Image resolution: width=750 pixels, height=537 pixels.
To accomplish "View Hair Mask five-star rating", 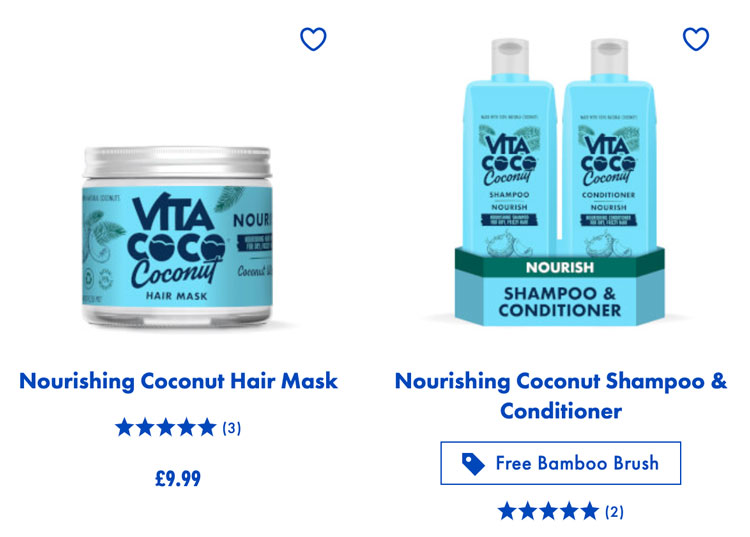I will pyautogui.click(x=165, y=427).
